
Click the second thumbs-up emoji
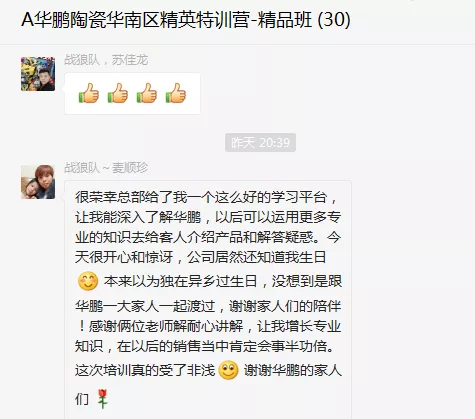pyautogui.click(x=118, y=93)
